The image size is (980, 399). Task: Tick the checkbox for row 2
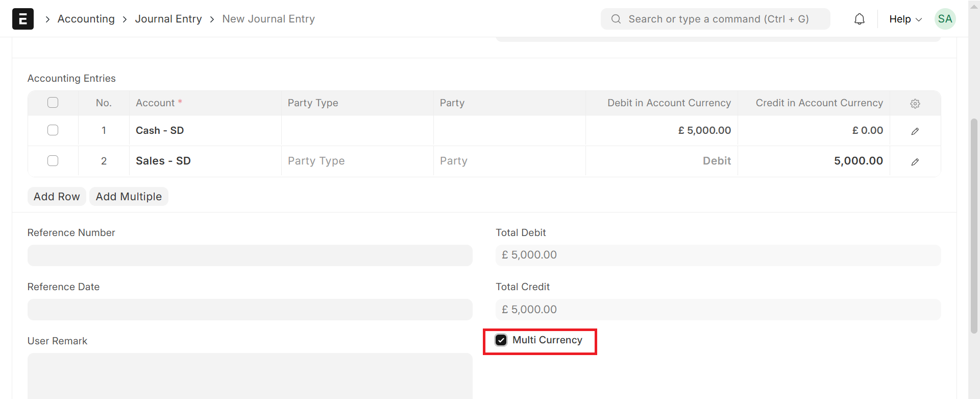click(x=53, y=161)
